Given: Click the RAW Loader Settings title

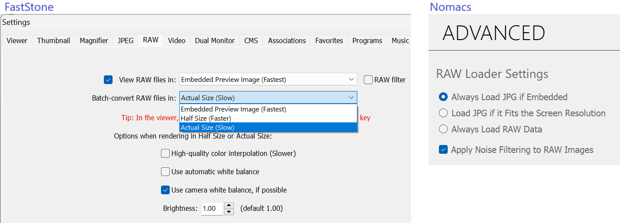Looking at the screenshot, I should 492,74.
